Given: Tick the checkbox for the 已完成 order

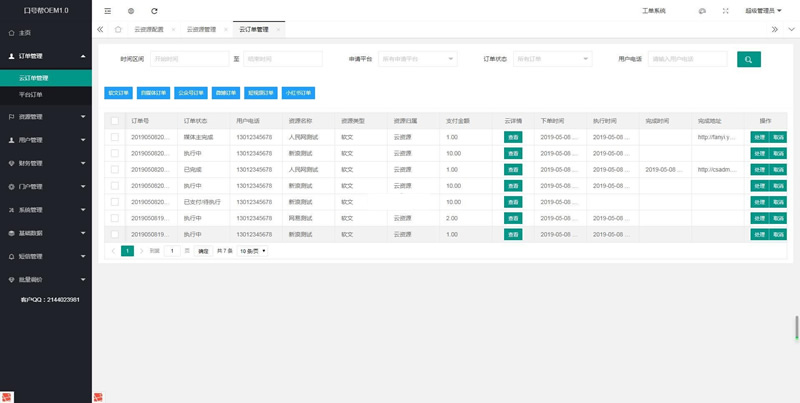Looking at the screenshot, I should pyautogui.click(x=115, y=169).
